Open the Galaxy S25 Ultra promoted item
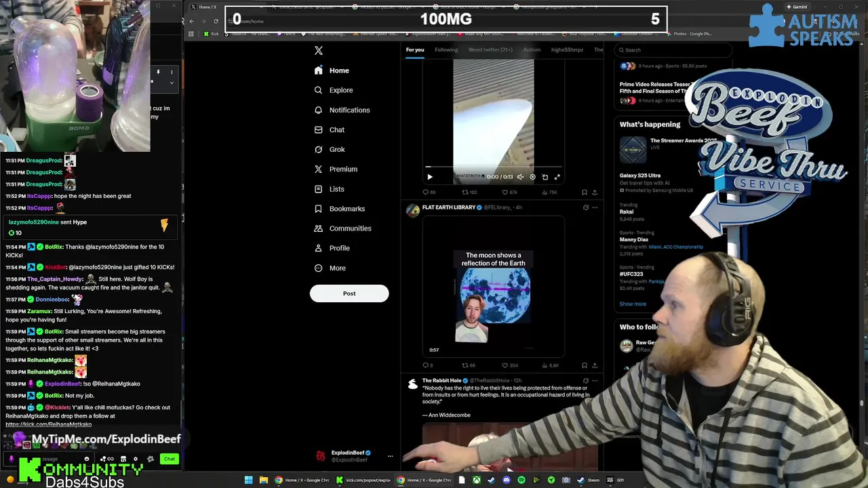The width and height of the screenshot is (868, 488). tap(639, 176)
